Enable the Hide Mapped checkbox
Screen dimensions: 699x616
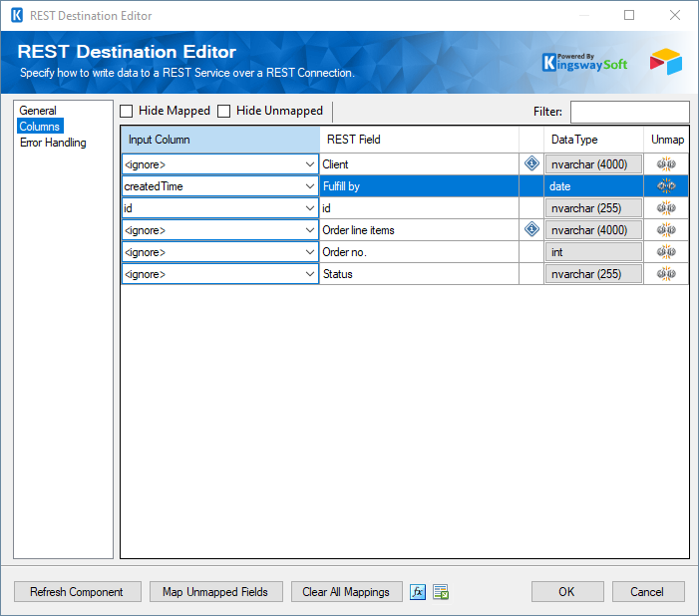(x=127, y=111)
